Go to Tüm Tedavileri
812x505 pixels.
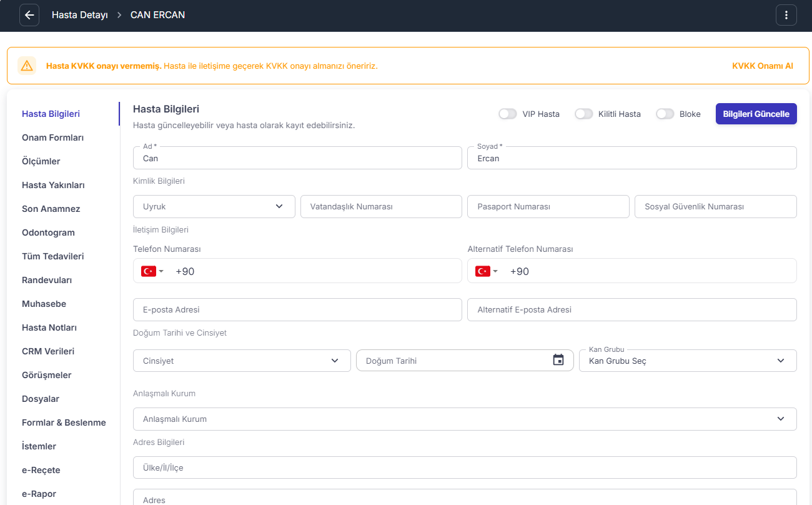coord(53,256)
